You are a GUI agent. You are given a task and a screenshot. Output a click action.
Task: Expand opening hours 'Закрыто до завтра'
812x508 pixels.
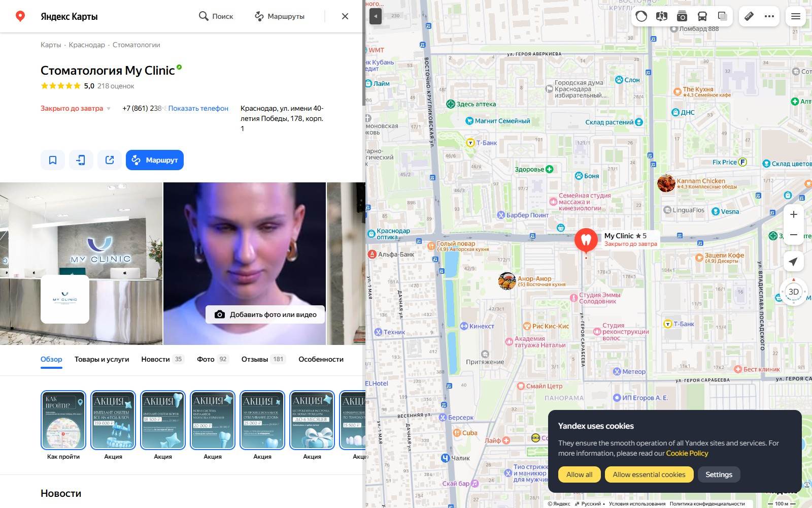[x=76, y=108]
